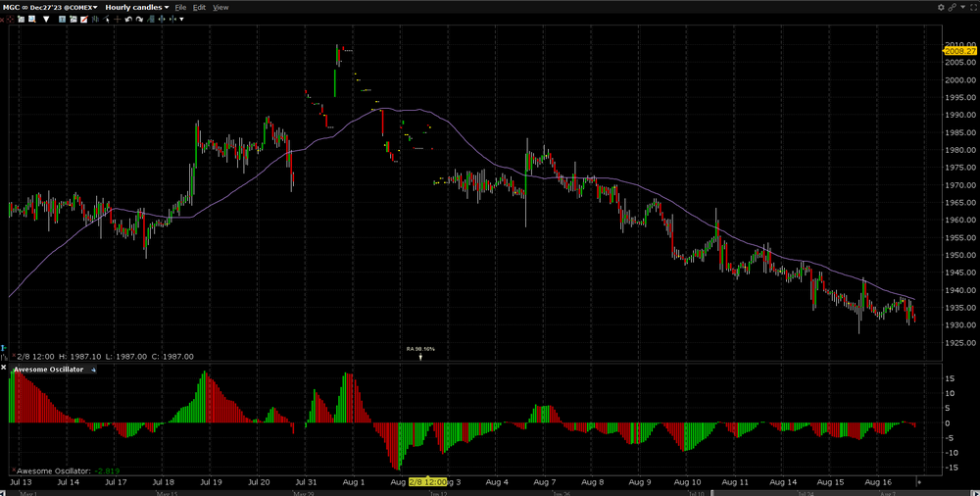Open the MGC Dec27'23 contract selector dropdown

coord(49,7)
